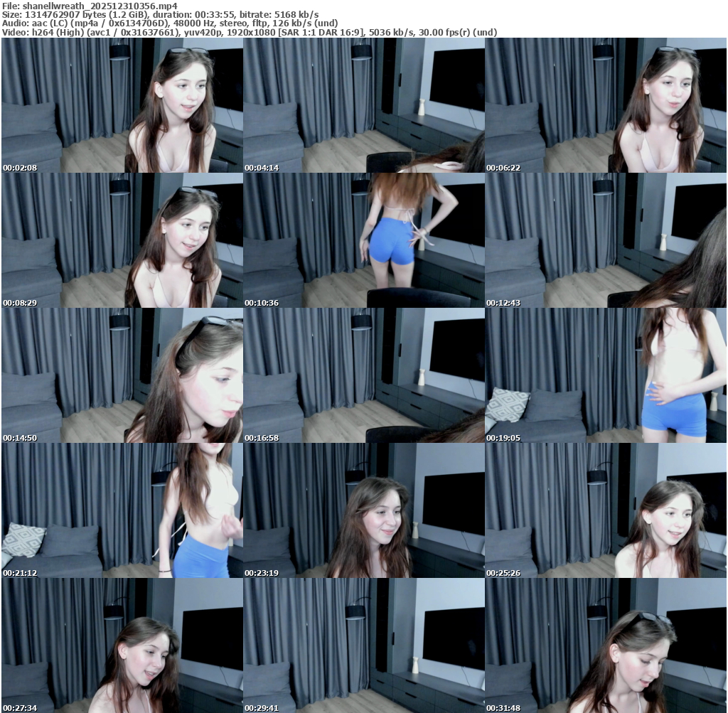The width and height of the screenshot is (728, 713).
Task: Select the 'Size: 1314762907 bytes' info line
Action: point(160,15)
